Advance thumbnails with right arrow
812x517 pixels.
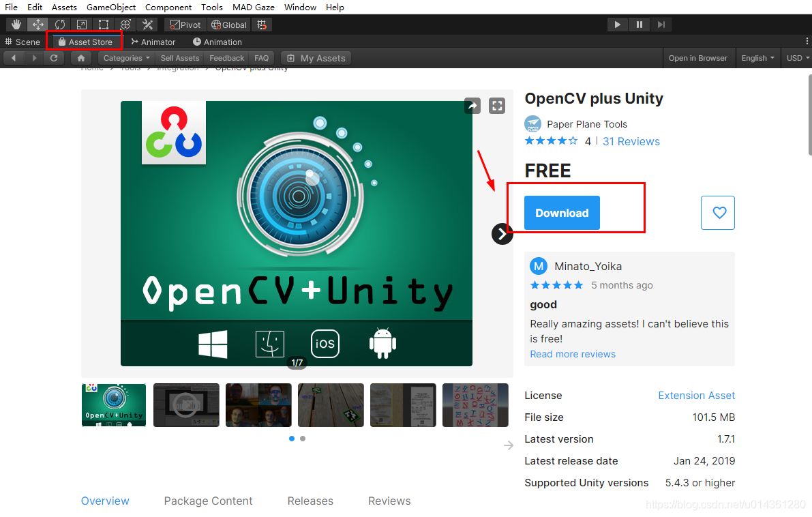[x=509, y=445]
